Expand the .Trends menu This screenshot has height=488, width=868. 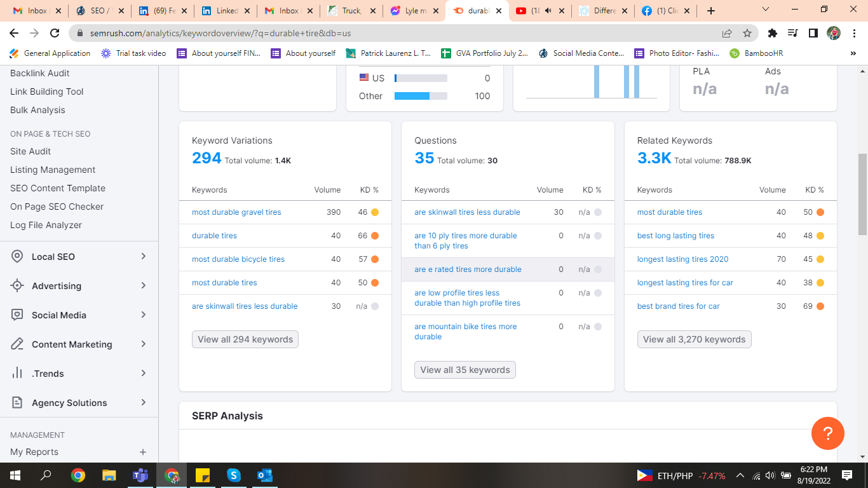[144, 374]
